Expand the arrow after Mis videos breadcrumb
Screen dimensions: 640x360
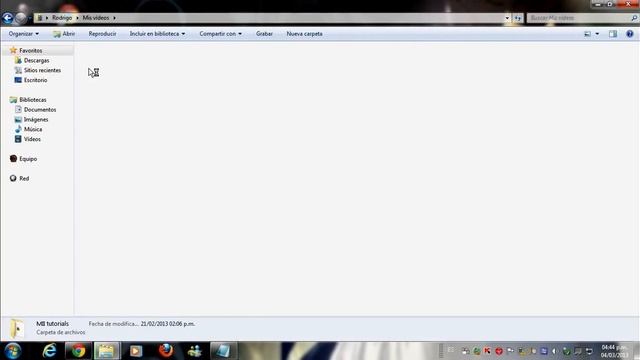114,18
